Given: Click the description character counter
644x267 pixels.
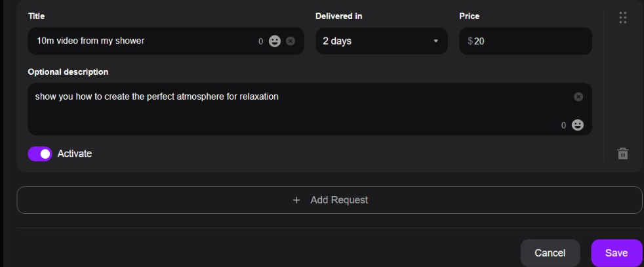Looking at the screenshot, I should pyautogui.click(x=563, y=125).
